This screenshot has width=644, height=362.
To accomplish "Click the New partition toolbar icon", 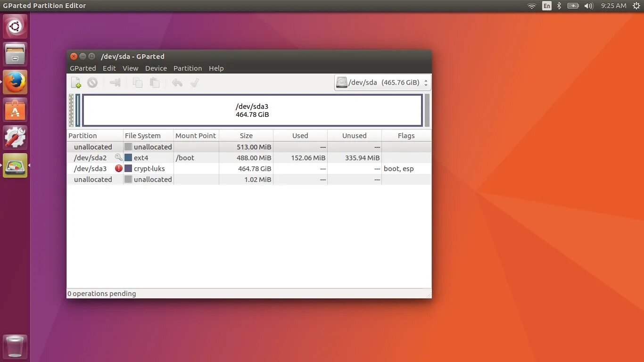I will (76, 83).
